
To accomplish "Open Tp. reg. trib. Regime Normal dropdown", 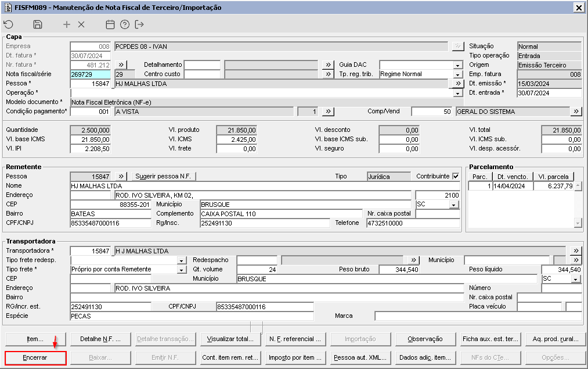I will 458,74.
